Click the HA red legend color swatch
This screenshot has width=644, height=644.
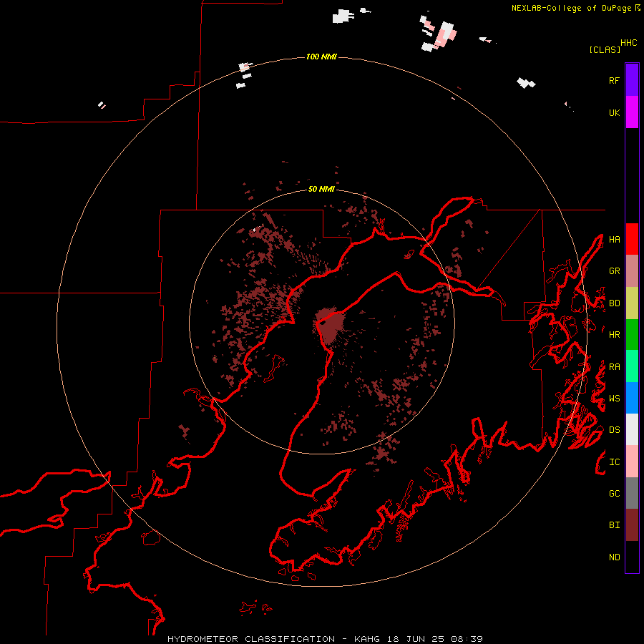[x=632, y=239]
